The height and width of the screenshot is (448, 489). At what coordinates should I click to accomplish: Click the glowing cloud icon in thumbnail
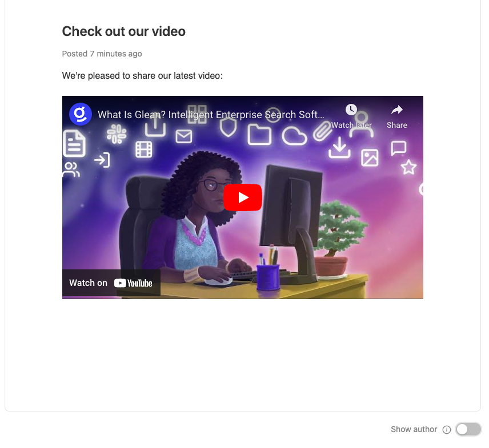click(294, 136)
